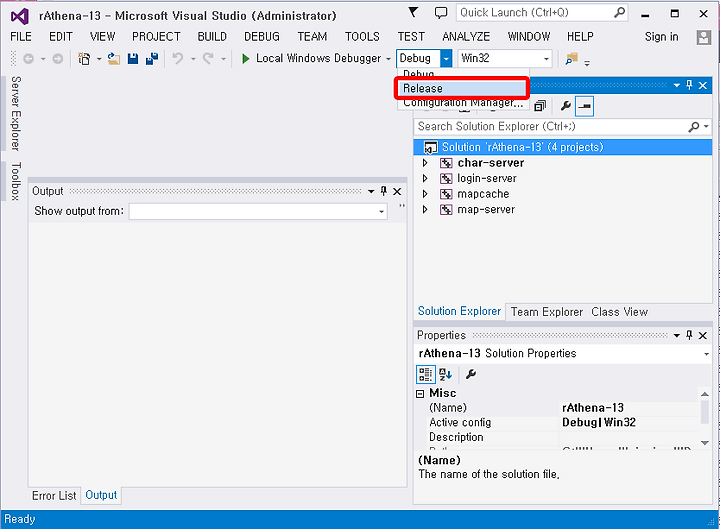Click the Open File folder icon

tap(113, 59)
